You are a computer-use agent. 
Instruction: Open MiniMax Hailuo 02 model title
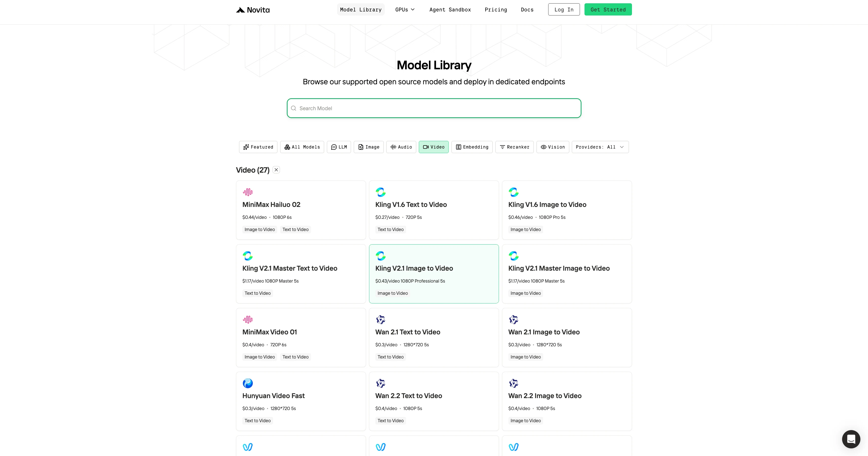click(271, 205)
